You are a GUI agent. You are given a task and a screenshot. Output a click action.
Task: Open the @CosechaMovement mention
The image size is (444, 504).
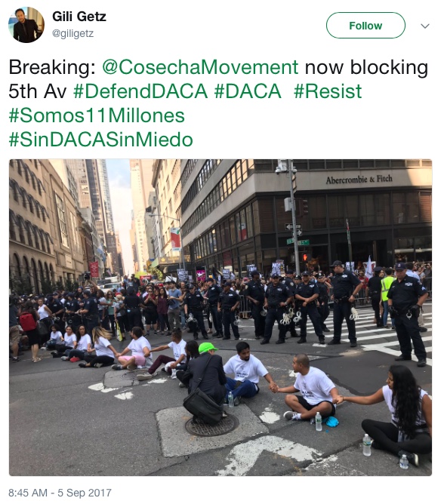[x=200, y=67]
